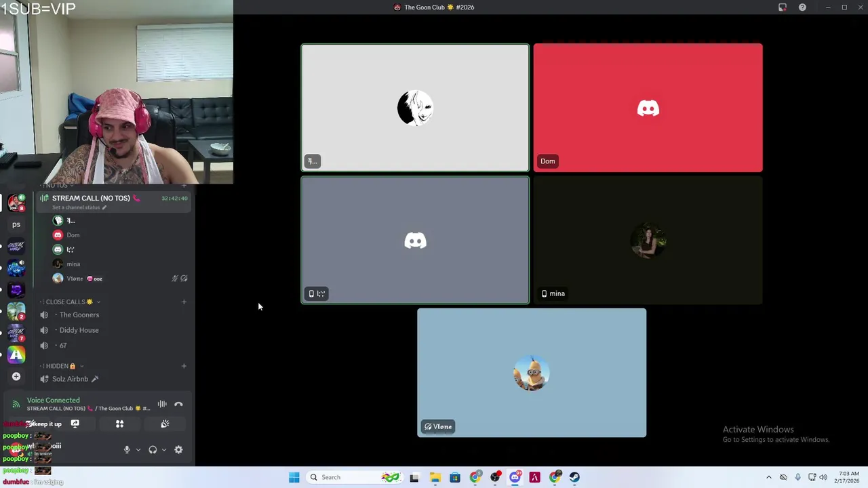Add a channel to HIDDEN category

[184, 366]
